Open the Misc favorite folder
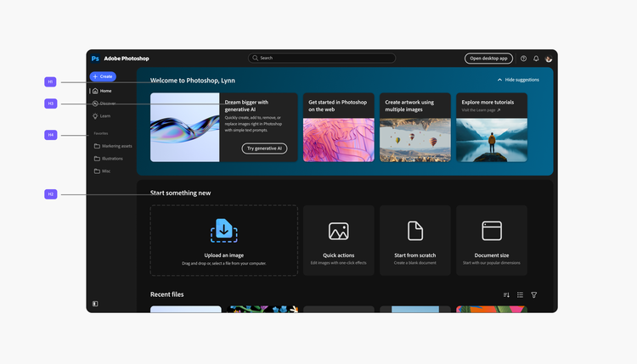 click(103, 171)
